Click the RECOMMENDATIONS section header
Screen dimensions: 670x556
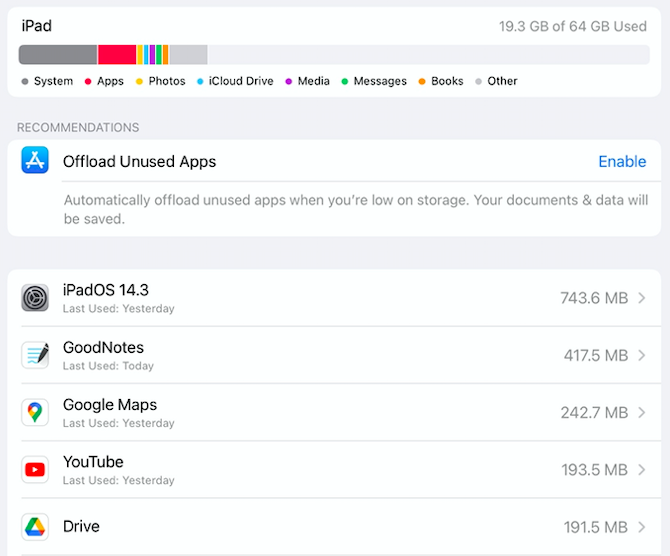click(78, 127)
